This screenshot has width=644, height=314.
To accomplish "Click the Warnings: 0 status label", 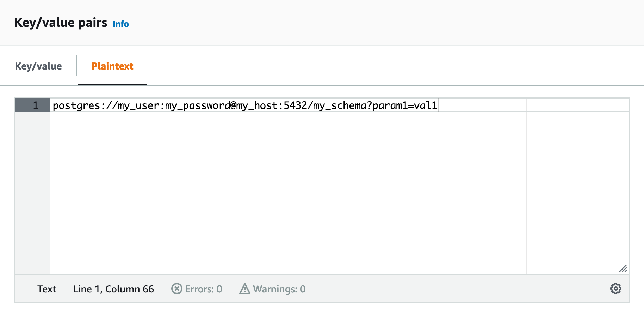I will tap(279, 289).
